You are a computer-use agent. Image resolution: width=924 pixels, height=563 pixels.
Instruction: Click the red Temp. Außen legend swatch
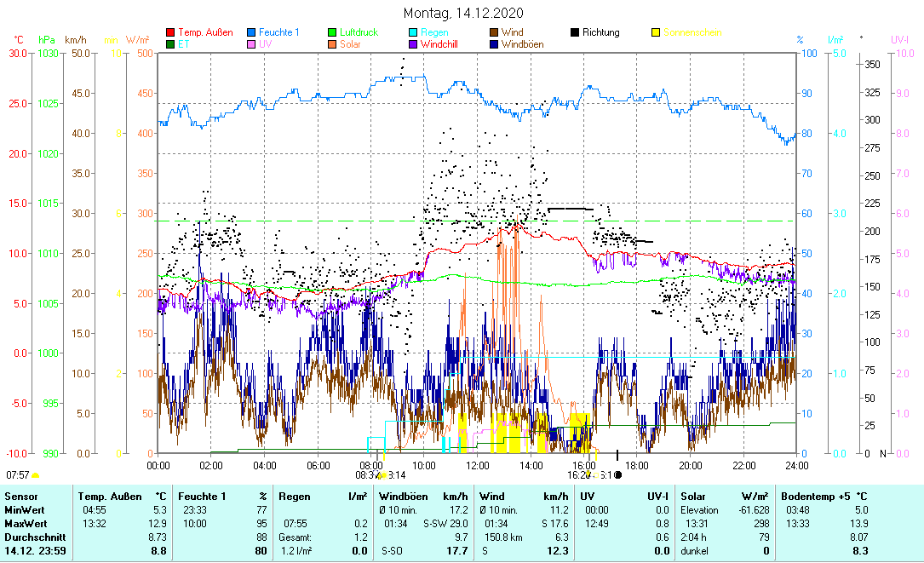tap(170, 33)
